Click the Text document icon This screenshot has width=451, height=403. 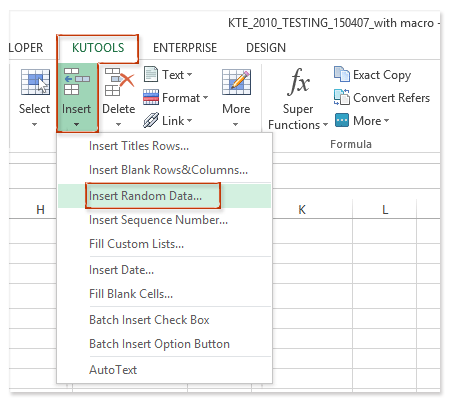(151, 74)
